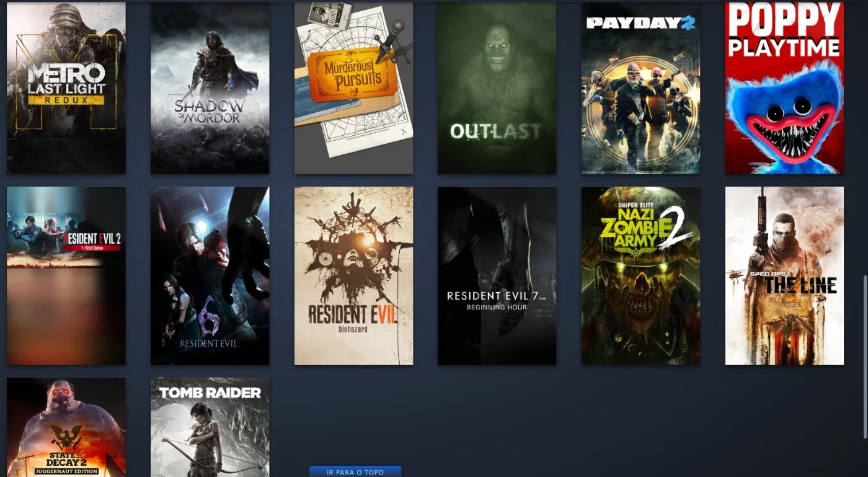Click the Tomb Raider game cover
The height and width of the screenshot is (477, 868).
click(x=210, y=427)
